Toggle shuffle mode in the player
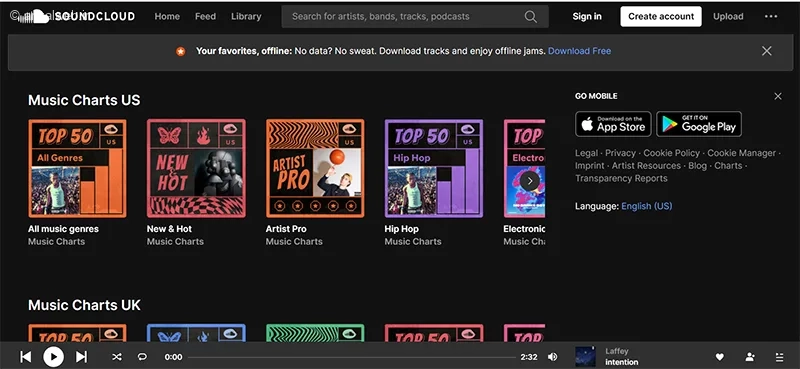This screenshot has height=369, width=800. 117,357
